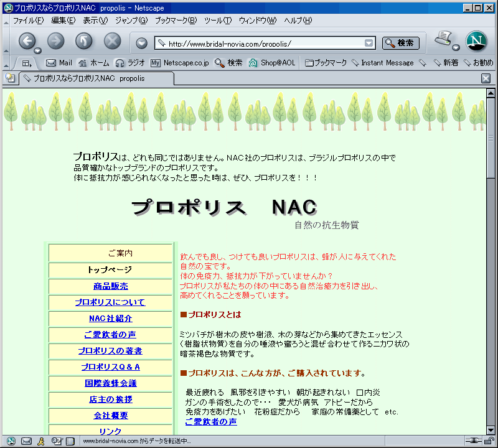Screen dimensions: 498x448
Task: Click the address field showing bridal-novia.com
Action: click(265, 43)
